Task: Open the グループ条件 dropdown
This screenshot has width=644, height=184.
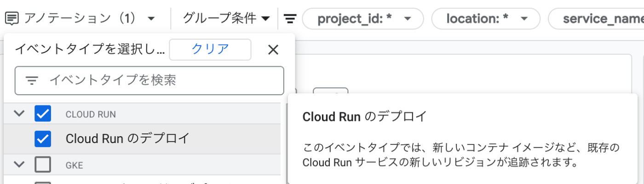Action: click(226, 18)
